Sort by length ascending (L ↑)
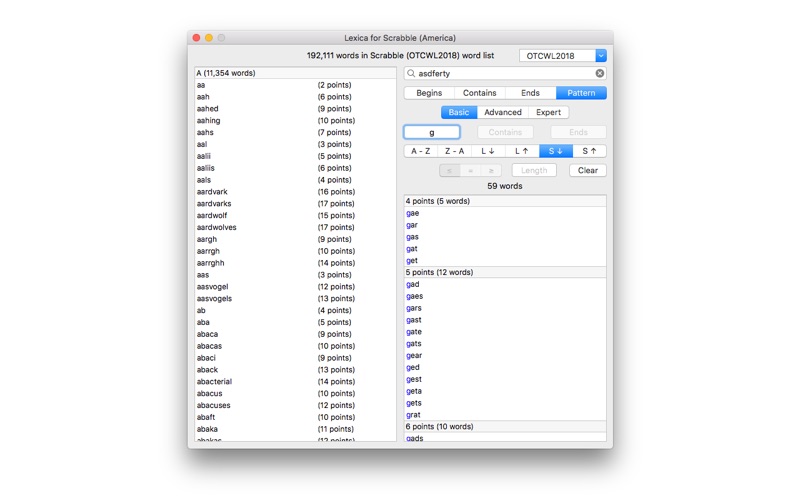 521,151
